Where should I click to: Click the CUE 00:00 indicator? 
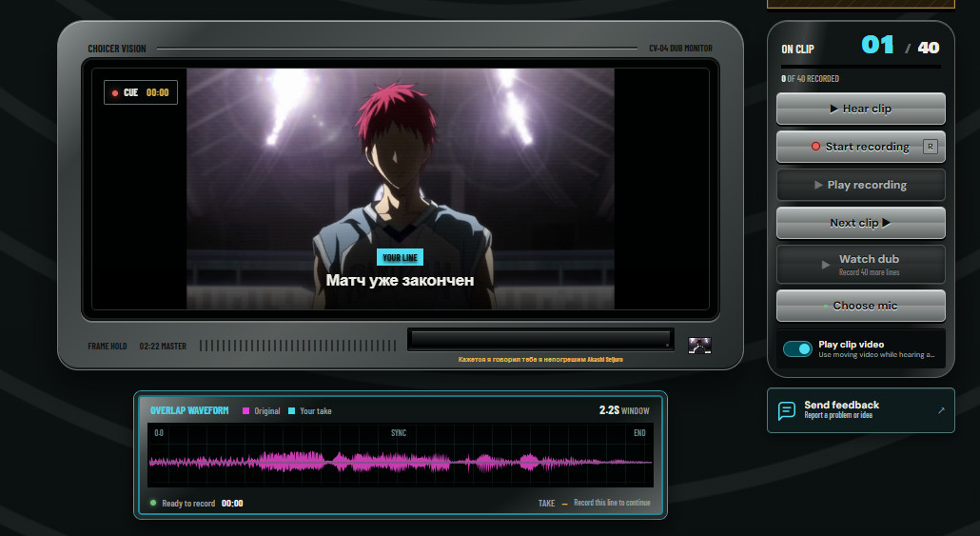pyautogui.click(x=141, y=92)
